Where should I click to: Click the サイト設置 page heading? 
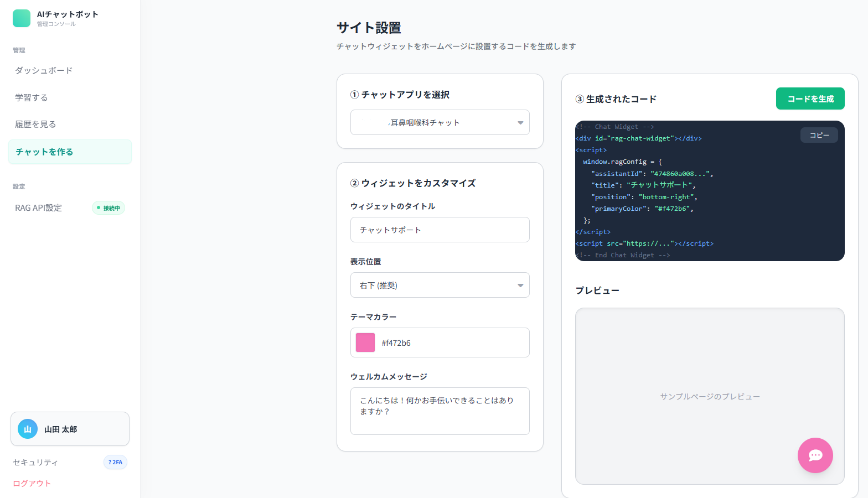point(369,28)
